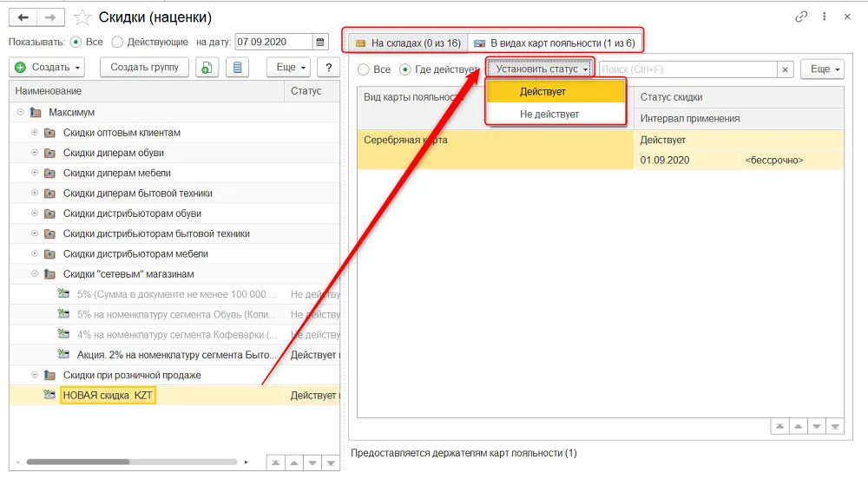Open the Создать dropdown

click(x=47, y=68)
